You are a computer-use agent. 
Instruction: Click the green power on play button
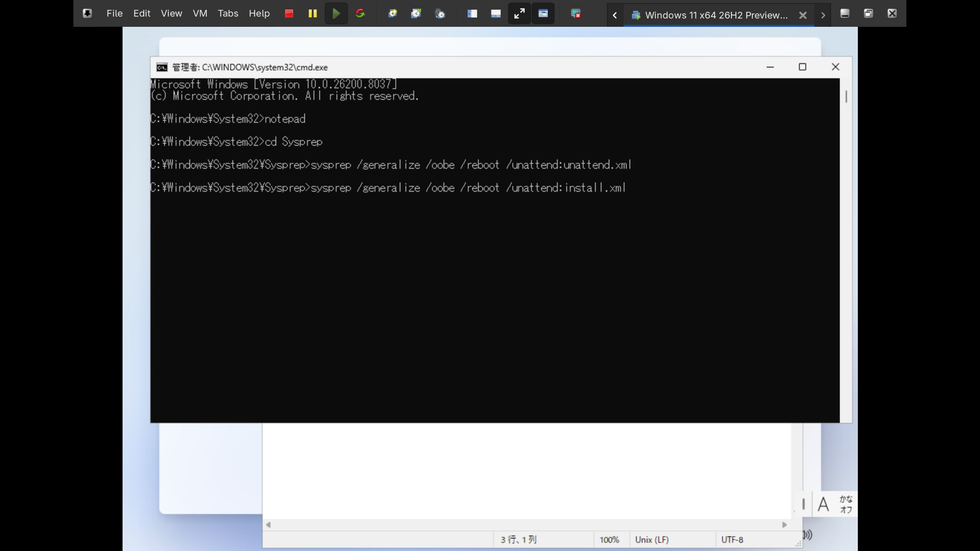[x=336, y=13]
